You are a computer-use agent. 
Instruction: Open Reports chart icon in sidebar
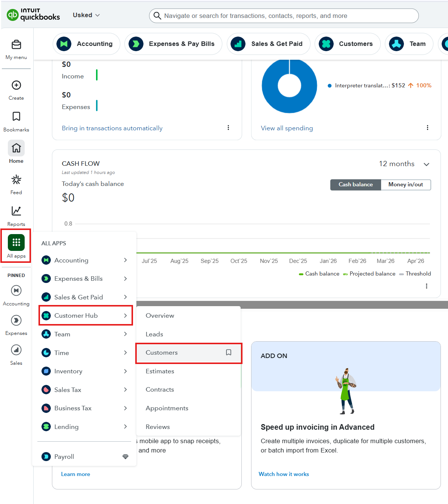(16, 211)
